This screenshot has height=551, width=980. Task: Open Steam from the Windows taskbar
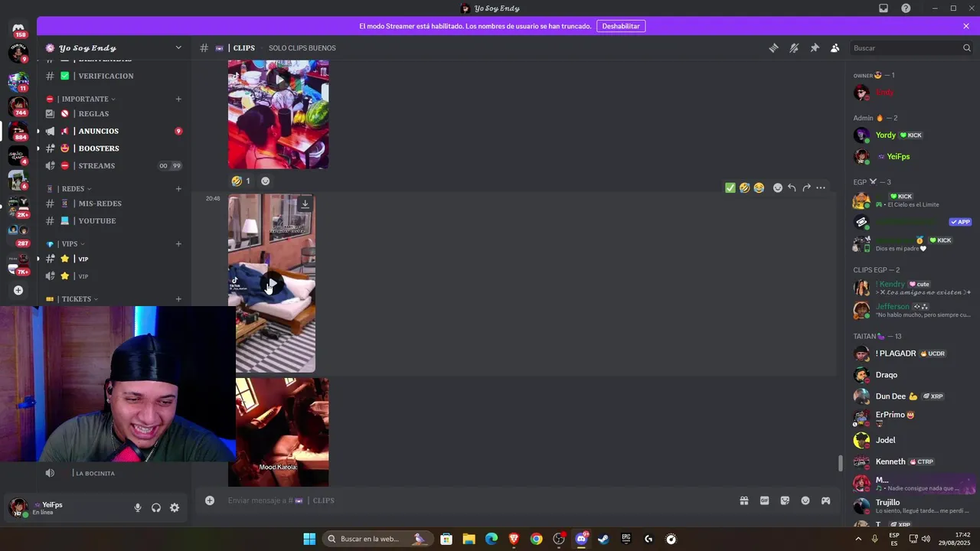point(603,539)
